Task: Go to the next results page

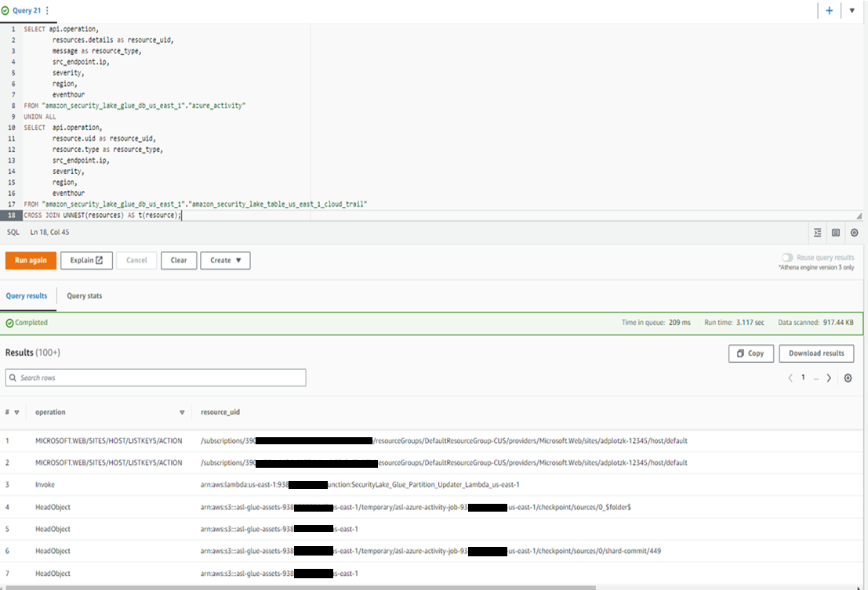Action: click(x=829, y=378)
